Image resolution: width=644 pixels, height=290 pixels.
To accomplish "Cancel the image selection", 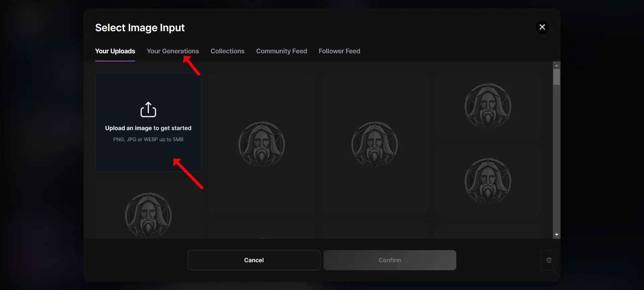I will click(254, 260).
